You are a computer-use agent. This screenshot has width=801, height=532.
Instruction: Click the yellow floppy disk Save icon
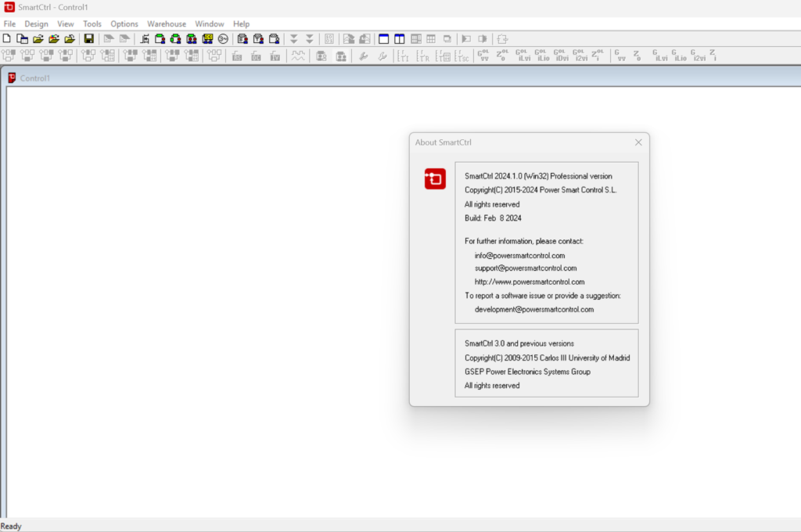[x=89, y=39]
